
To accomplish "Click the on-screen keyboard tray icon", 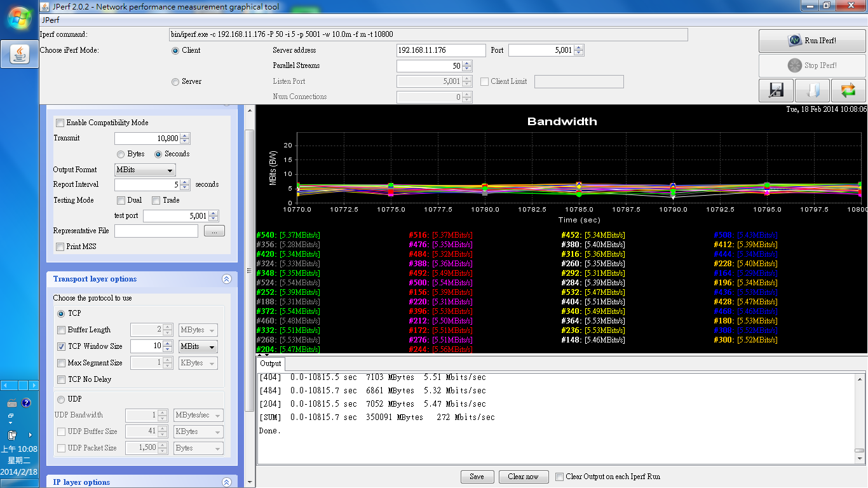I will (11, 403).
